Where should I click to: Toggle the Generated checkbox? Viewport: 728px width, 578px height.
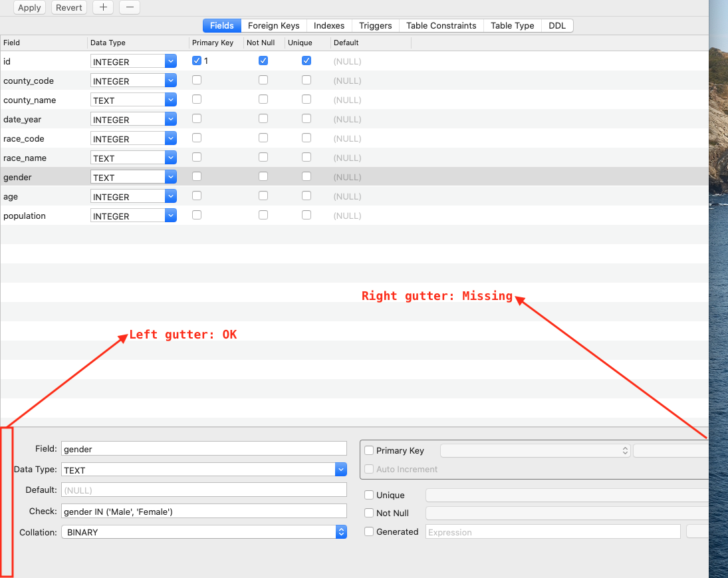click(370, 532)
